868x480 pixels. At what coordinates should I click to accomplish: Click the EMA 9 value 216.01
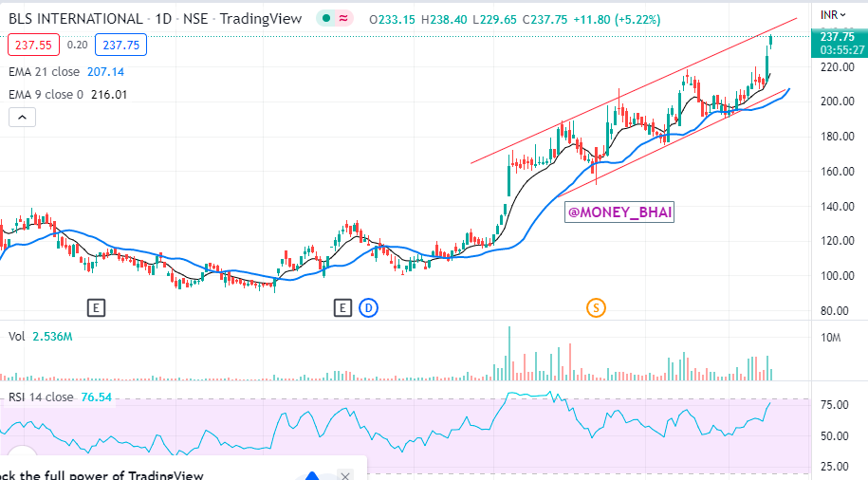pyautogui.click(x=109, y=95)
